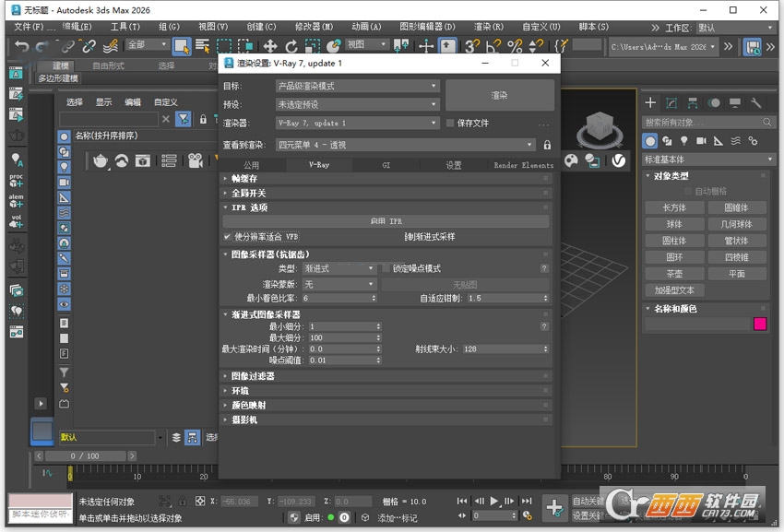The width and height of the screenshot is (784, 532).
Task: Toggle scene explorer lock icon
Action: [x=203, y=119]
